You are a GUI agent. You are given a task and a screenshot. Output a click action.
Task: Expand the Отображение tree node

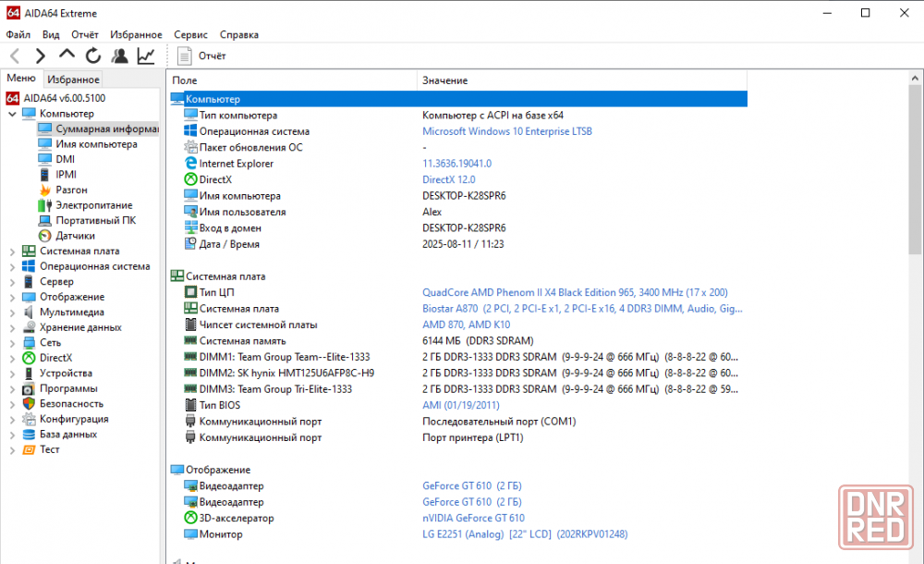12,298
